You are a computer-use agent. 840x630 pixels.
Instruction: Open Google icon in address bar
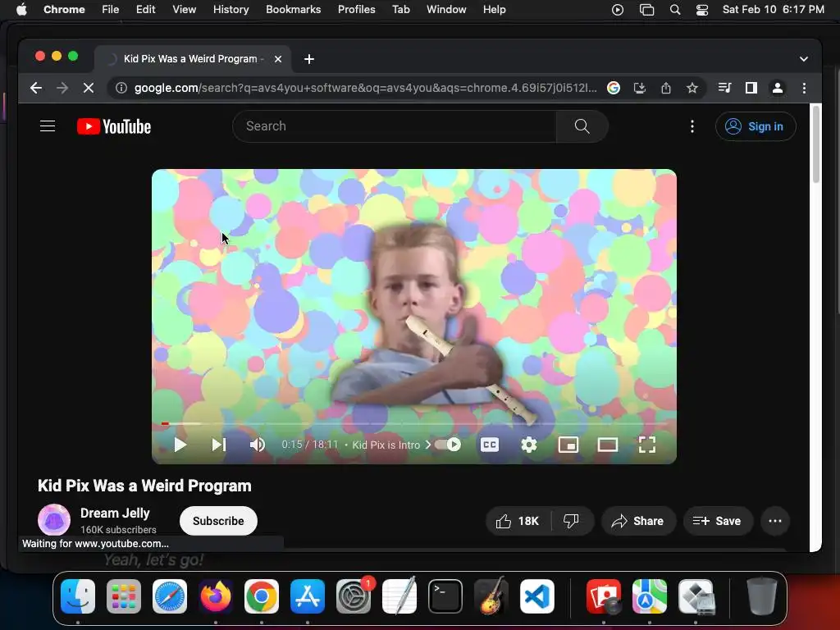click(x=614, y=88)
